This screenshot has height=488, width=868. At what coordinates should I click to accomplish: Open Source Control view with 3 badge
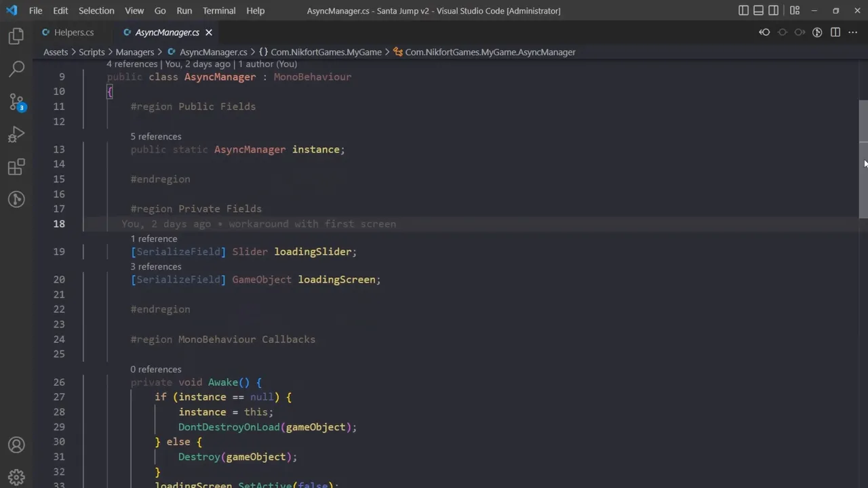(16, 102)
